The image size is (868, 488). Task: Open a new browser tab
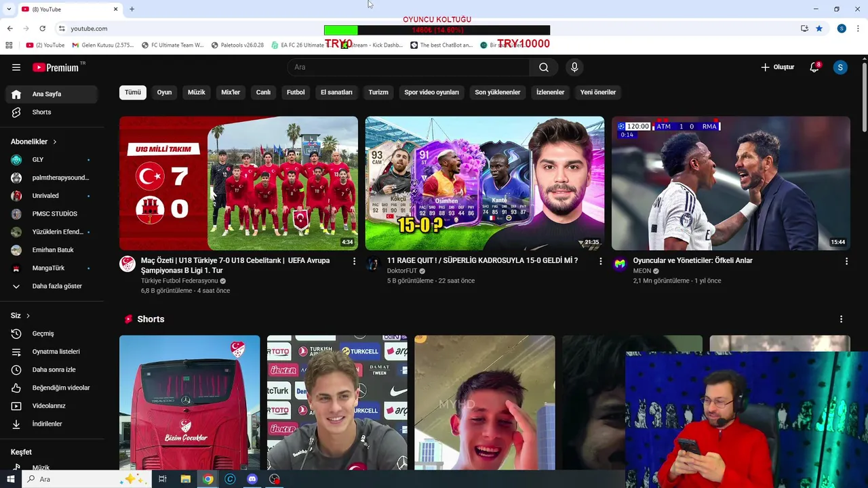tap(132, 9)
